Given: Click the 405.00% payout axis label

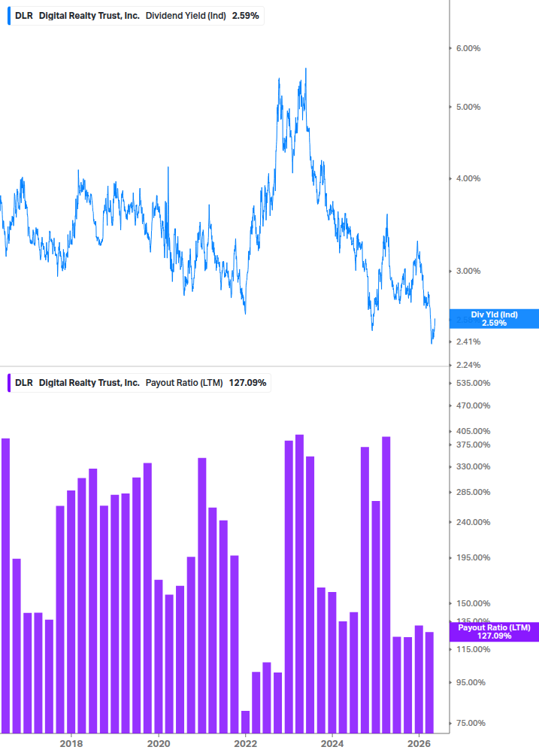Looking at the screenshot, I should tap(473, 431).
